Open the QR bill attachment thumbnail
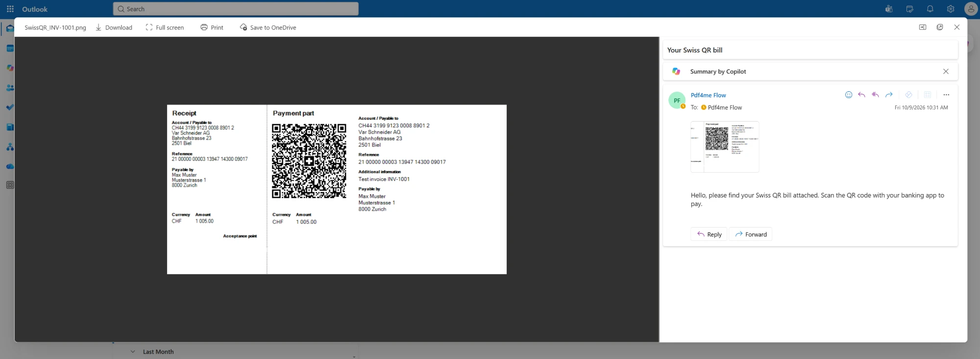This screenshot has height=359, width=980. coord(725,147)
